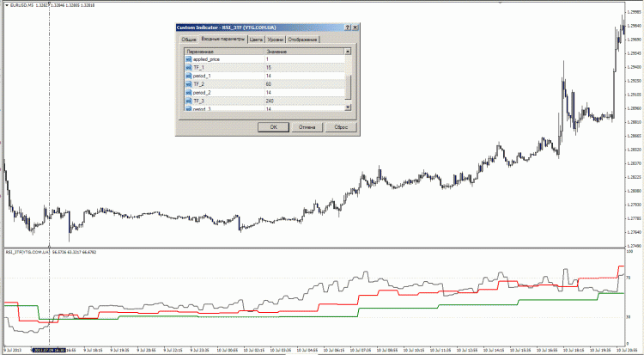The width and height of the screenshot is (644, 355).
Task: Click the TF_2 variable icon
Action: (x=190, y=84)
